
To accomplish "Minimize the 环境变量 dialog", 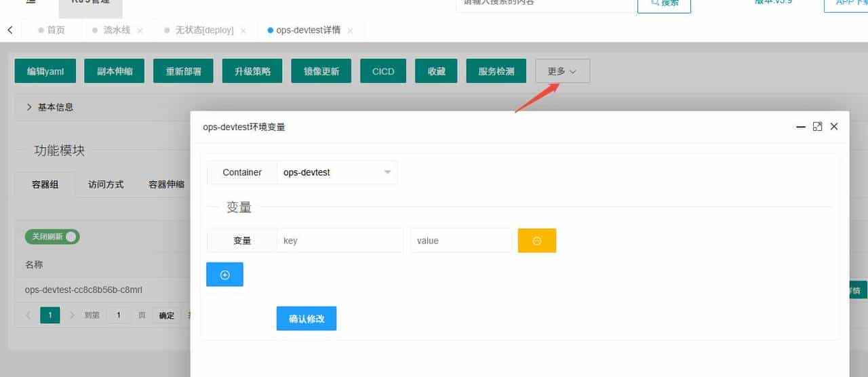I will pyautogui.click(x=801, y=127).
